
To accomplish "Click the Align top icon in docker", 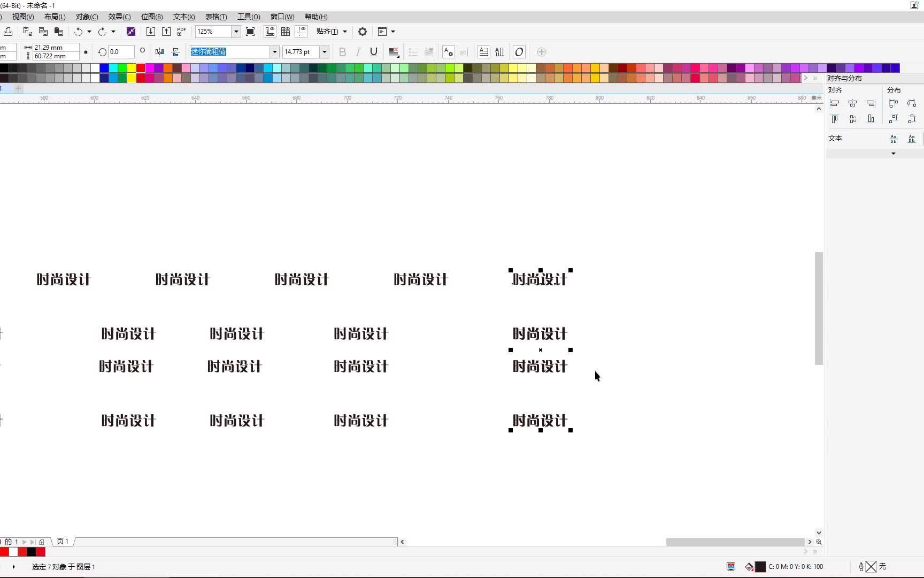I will coord(835,119).
